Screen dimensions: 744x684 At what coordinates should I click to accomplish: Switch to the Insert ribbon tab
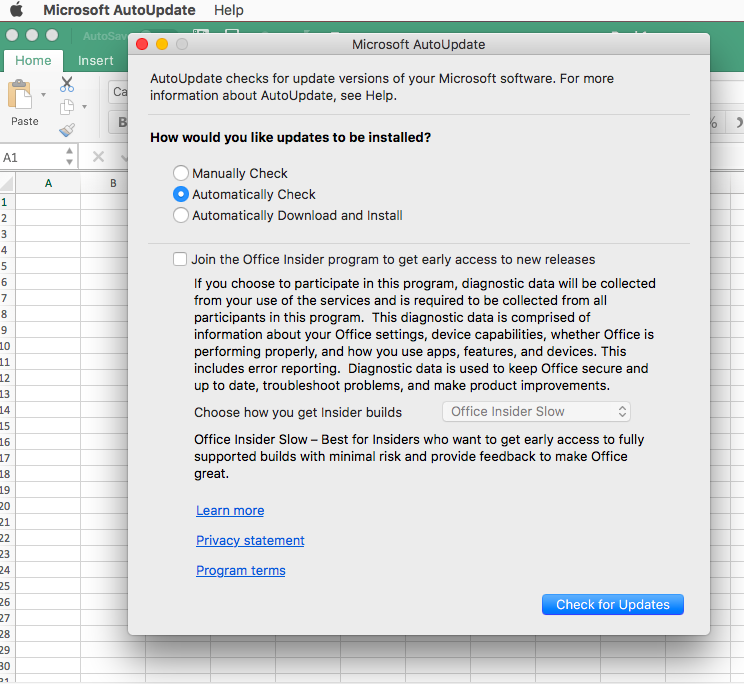pyautogui.click(x=96, y=60)
